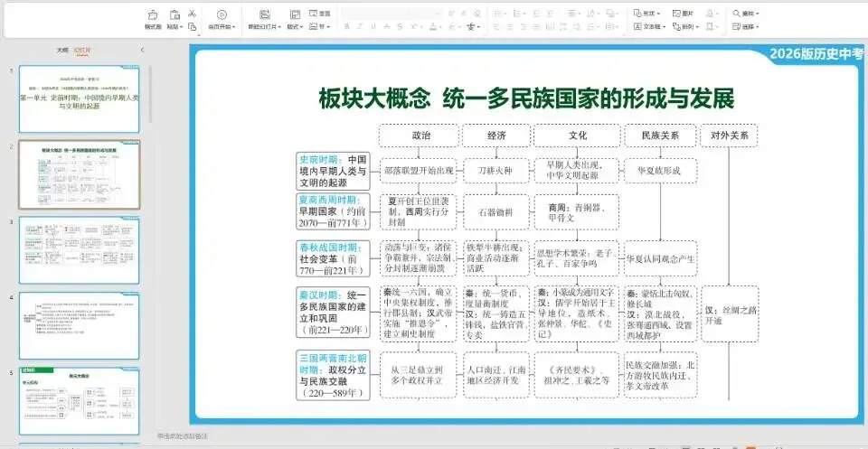Open the 当页开始 slideshow dropdown
Screen dimensions: 868x449
point(233,26)
